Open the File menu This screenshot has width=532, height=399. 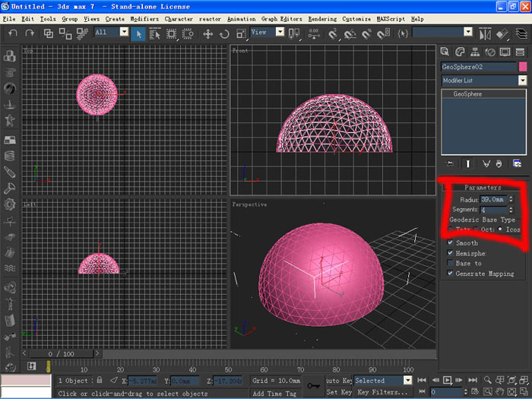coord(9,19)
